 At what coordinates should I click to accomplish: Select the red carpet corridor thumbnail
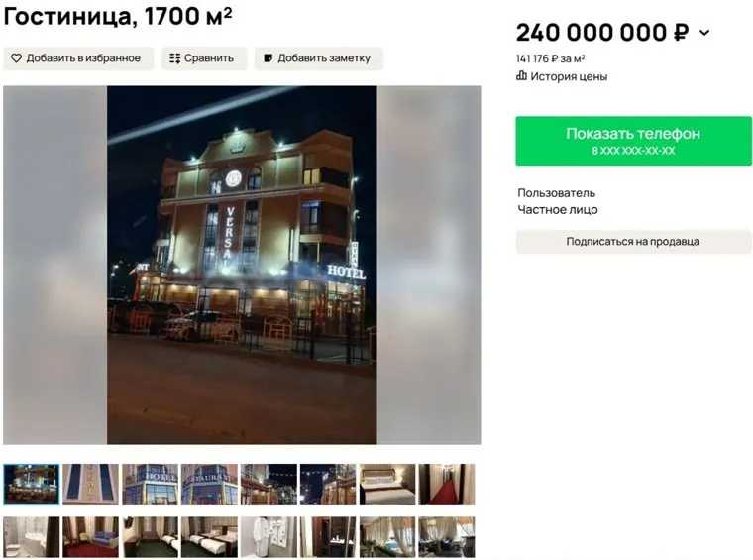(447, 484)
